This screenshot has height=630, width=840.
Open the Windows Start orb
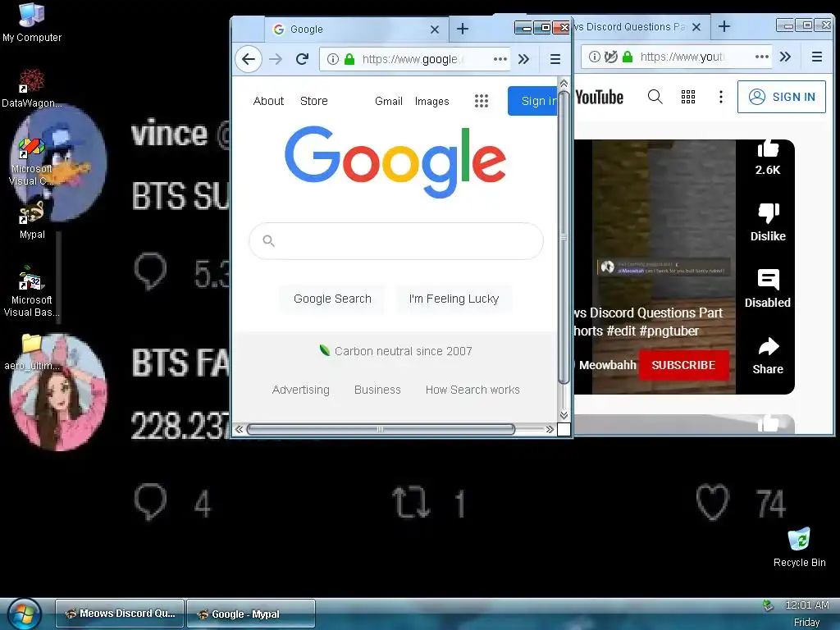pyautogui.click(x=24, y=614)
